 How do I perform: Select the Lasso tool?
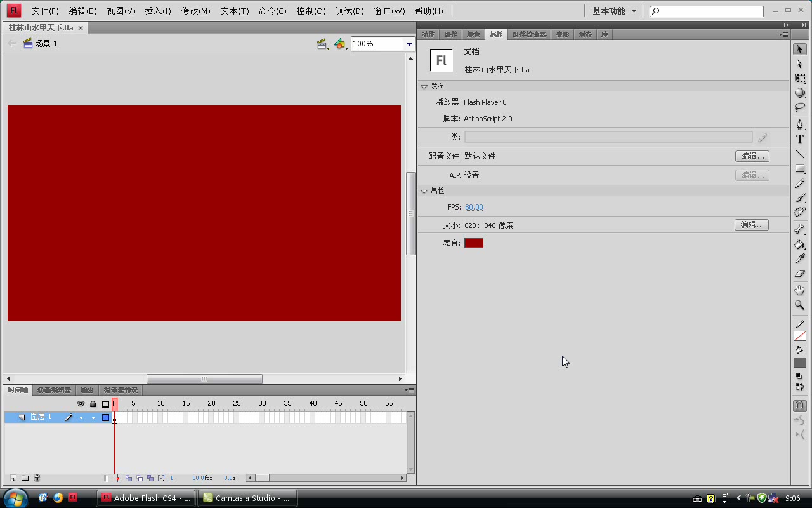[799, 107]
